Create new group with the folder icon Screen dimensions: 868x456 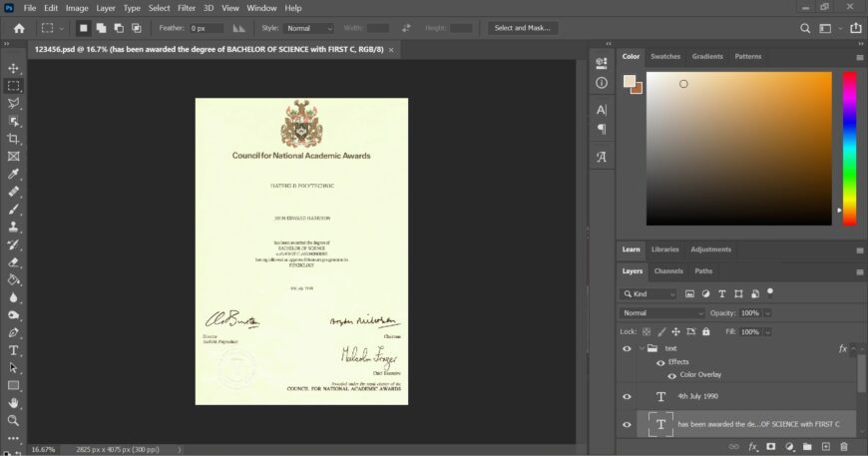point(807,447)
